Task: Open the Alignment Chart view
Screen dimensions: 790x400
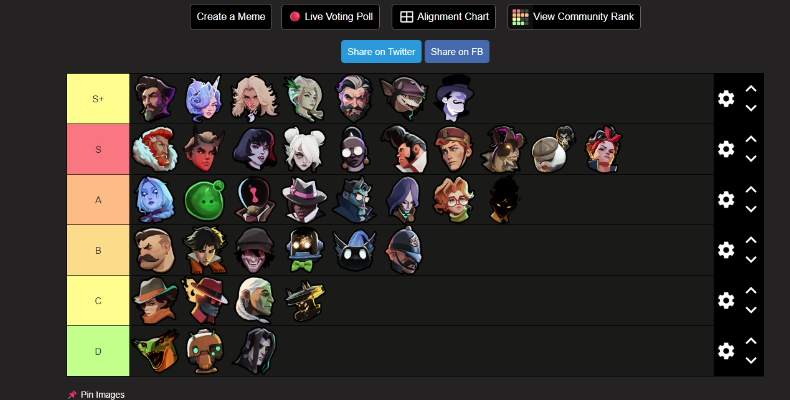Action: [x=443, y=17]
